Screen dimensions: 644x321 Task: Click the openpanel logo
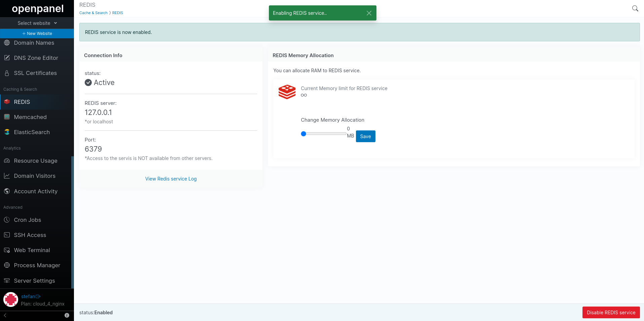coord(38,8)
